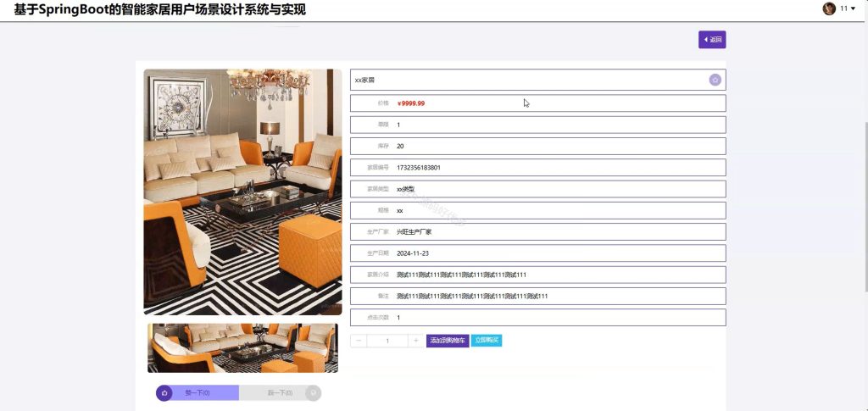Open the user dropdown arrow next to 11
This screenshot has width=868, height=411.
click(853, 8)
